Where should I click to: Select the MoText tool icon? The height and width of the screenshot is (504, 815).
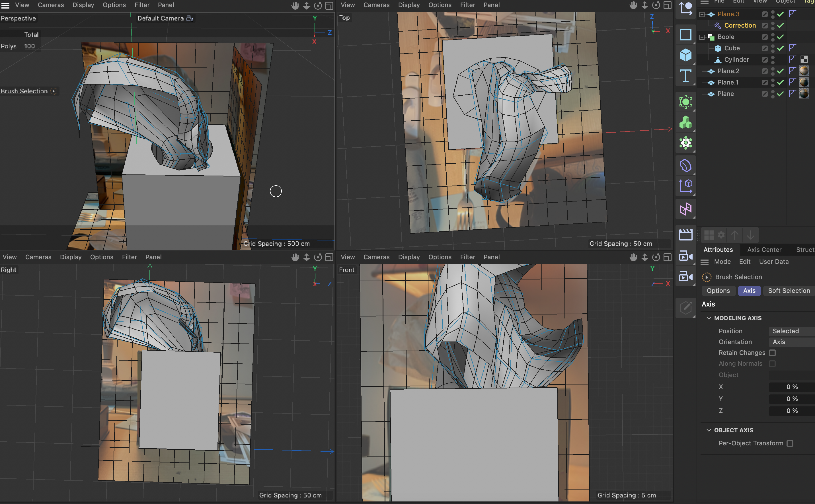pos(686,76)
